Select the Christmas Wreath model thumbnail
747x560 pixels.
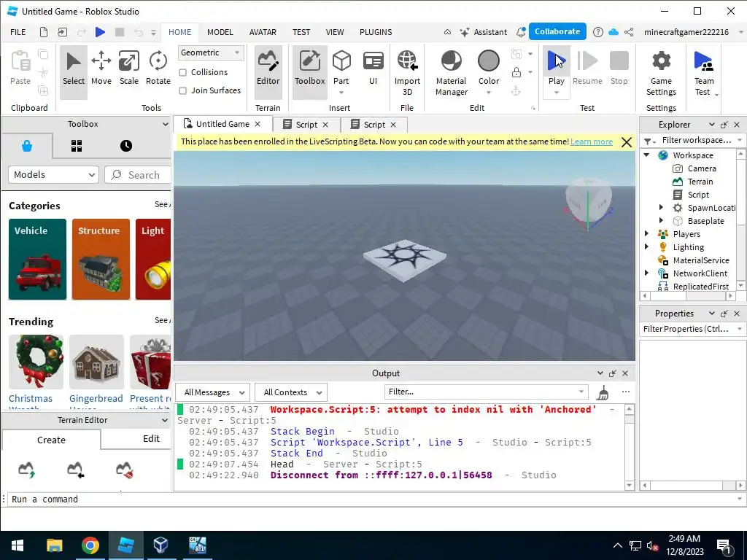click(x=36, y=362)
